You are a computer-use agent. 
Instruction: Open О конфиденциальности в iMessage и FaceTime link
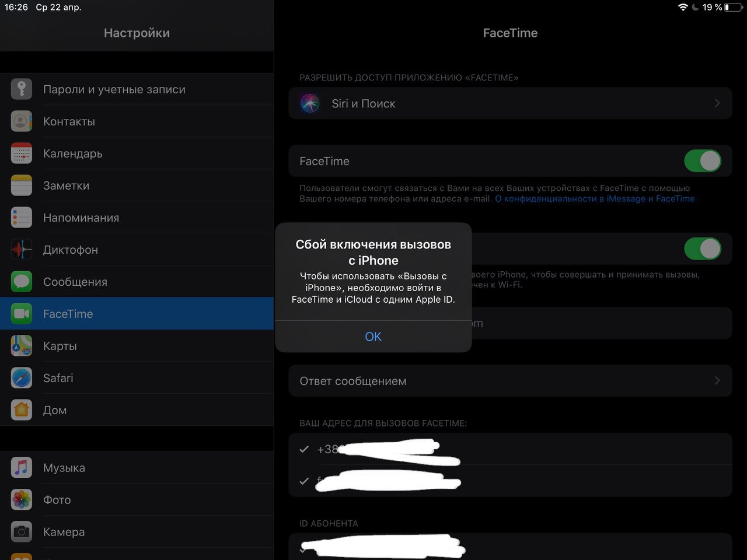(x=595, y=199)
